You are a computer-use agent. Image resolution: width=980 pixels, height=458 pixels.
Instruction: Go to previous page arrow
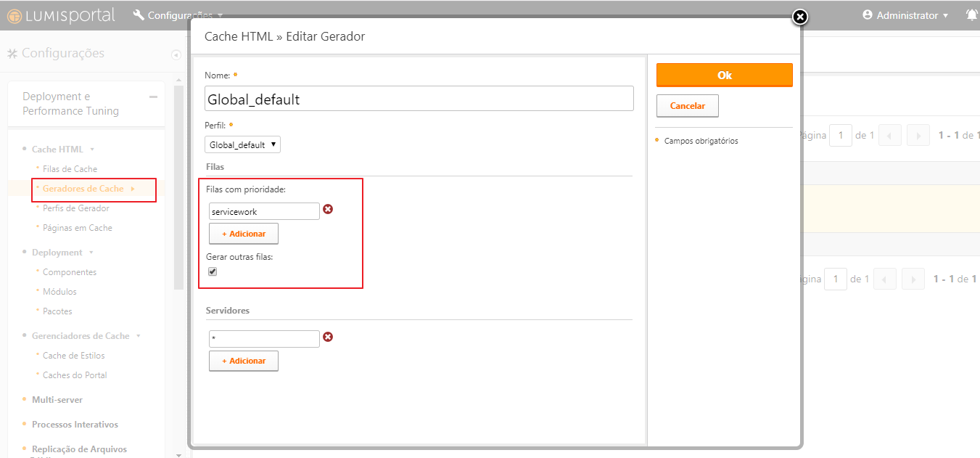pyautogui.click(x=889, y=136)
